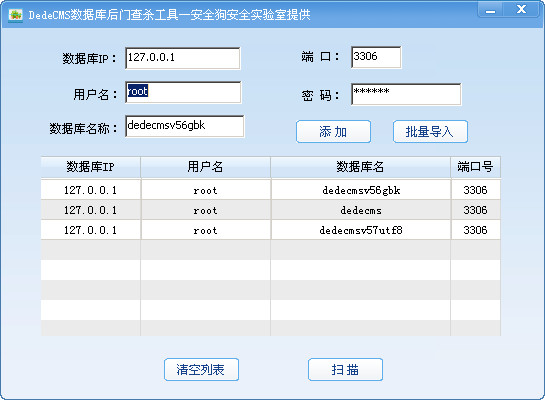Click the 用户名 column header
This screenshot has height=400, width=545.
pos(205,167)
